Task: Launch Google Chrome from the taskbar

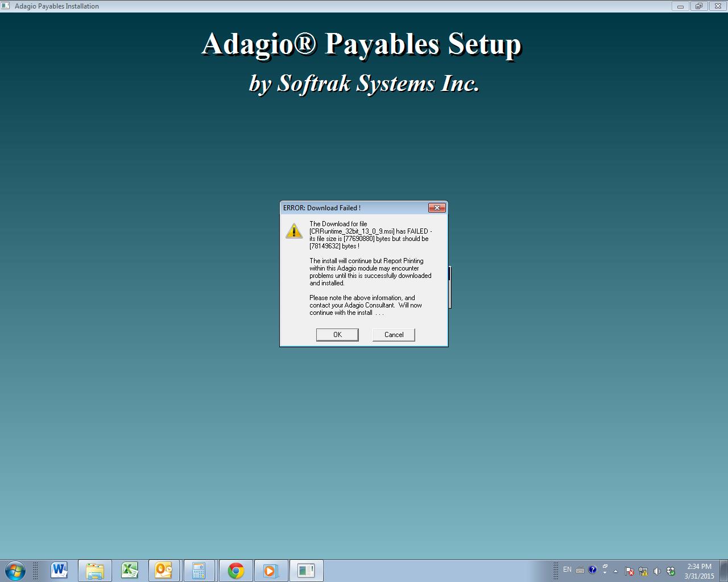Action: (235, 570)
